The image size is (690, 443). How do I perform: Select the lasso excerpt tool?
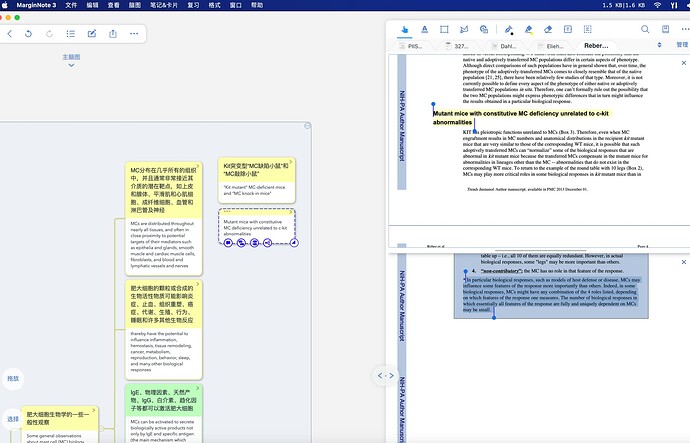tap(464, 29)
